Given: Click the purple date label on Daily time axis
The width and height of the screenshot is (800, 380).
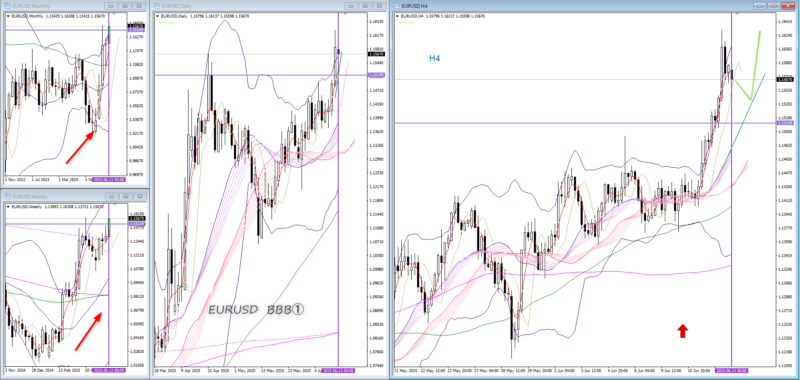Looking at the screenshot, I should (x=339, y=370).
